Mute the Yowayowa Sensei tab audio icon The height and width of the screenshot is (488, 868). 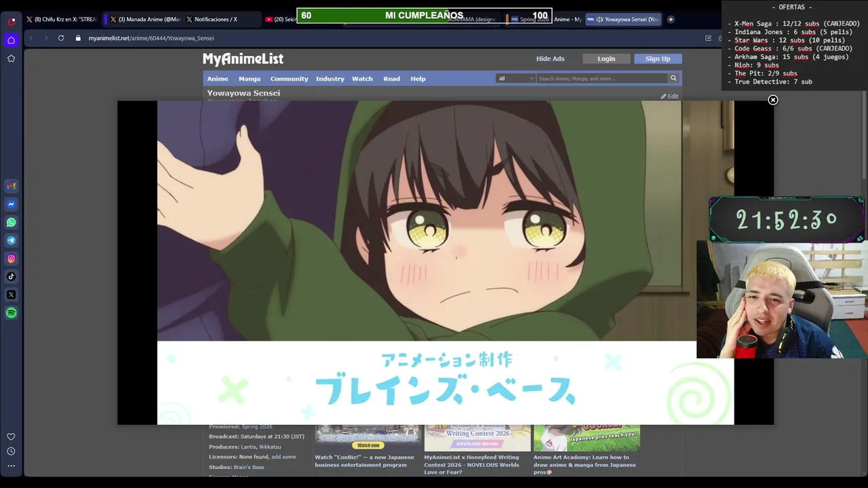(599, 19)
